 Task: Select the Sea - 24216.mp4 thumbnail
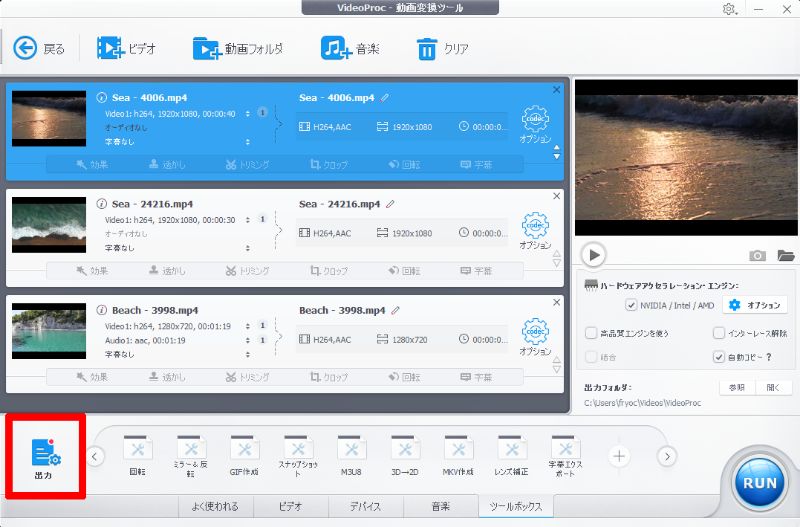coord(49,225)
